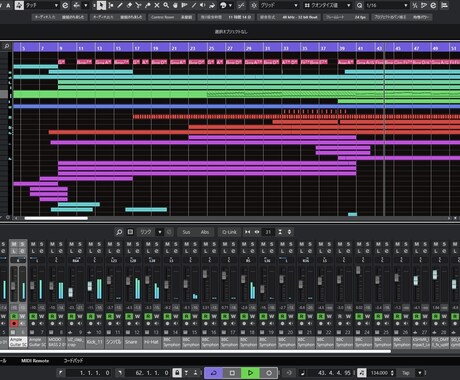Image resolution: width=460 pixels, height=380 pixels.
Task: Open the グリッド snap type dropdown
Action: (x=296, y=5)
